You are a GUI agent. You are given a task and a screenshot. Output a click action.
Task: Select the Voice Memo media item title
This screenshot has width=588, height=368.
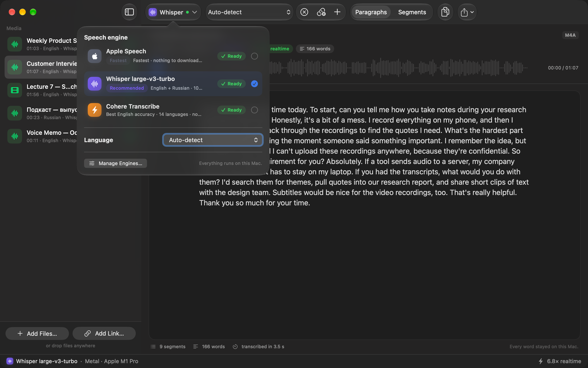51,133
